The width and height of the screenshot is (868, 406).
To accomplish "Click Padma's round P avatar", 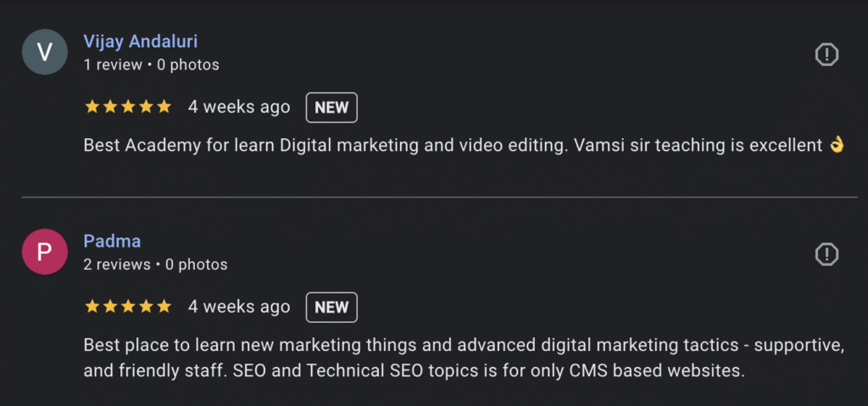I will pyautogui.click(x=46, y=253).
